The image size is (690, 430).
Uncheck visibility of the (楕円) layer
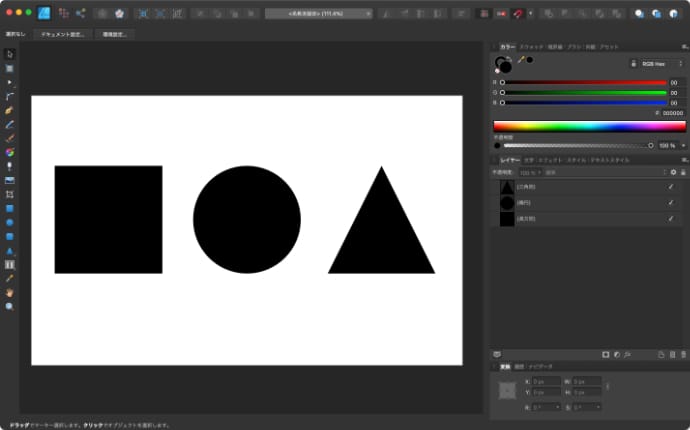point(670,202)
